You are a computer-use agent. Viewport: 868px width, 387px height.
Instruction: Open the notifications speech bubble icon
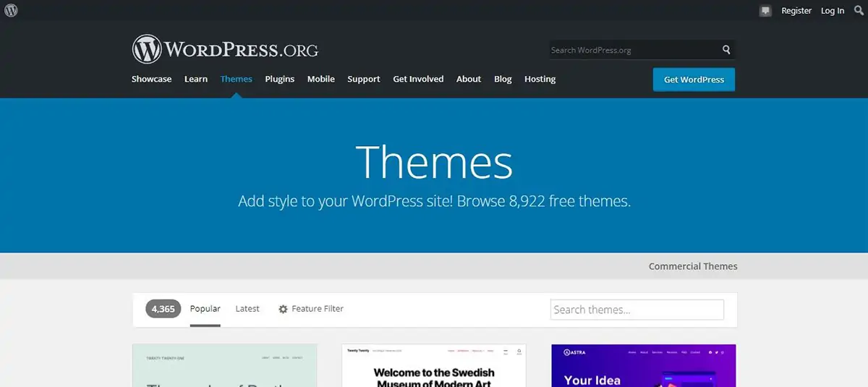[765, 11]
